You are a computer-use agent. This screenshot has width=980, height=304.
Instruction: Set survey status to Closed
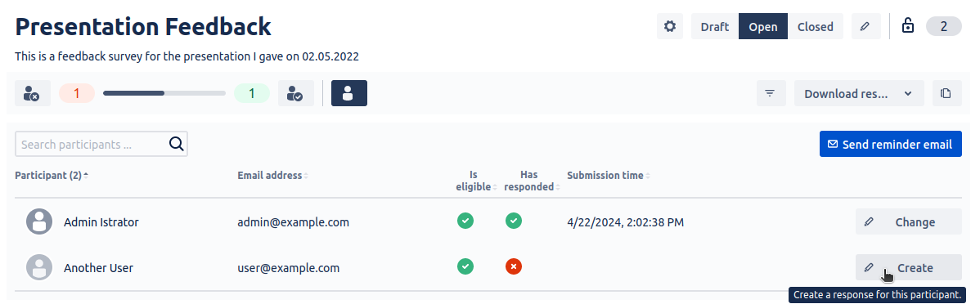pos(815,26)
